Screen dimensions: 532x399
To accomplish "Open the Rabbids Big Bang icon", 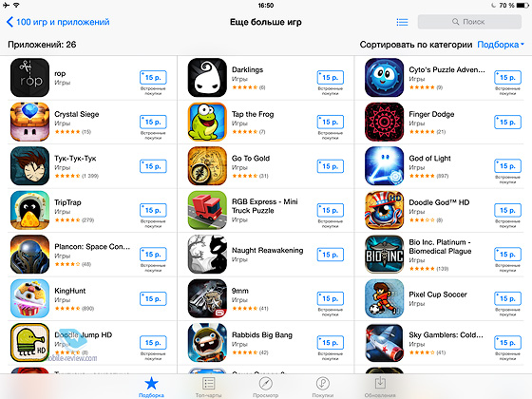I will 207,343.
